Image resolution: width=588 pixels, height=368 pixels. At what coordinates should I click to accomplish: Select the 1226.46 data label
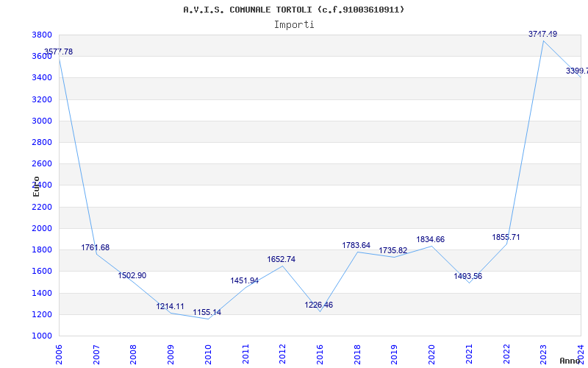(x=319, y=305)
